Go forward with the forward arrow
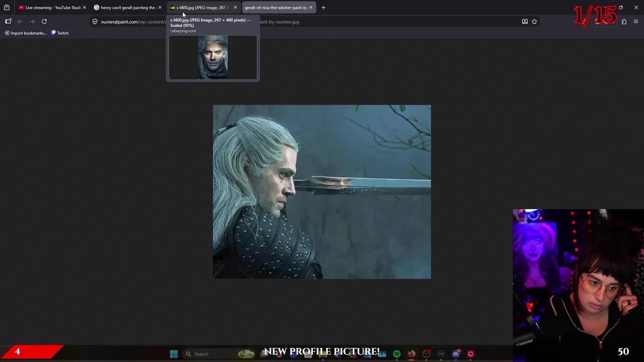 pos(32,21)
